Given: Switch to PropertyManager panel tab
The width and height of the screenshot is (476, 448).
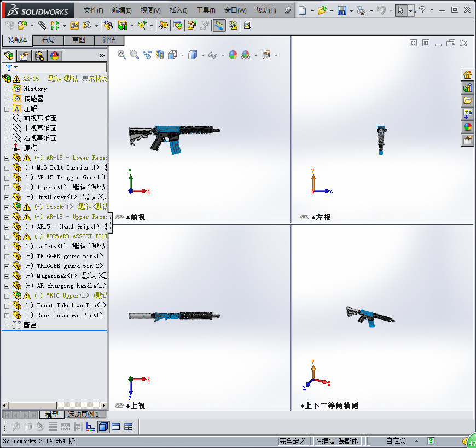Looking at the screenshot, I should (24, 56).
